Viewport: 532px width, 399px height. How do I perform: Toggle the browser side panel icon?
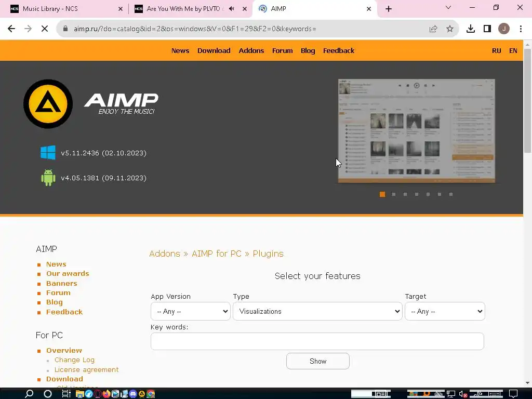487,29
